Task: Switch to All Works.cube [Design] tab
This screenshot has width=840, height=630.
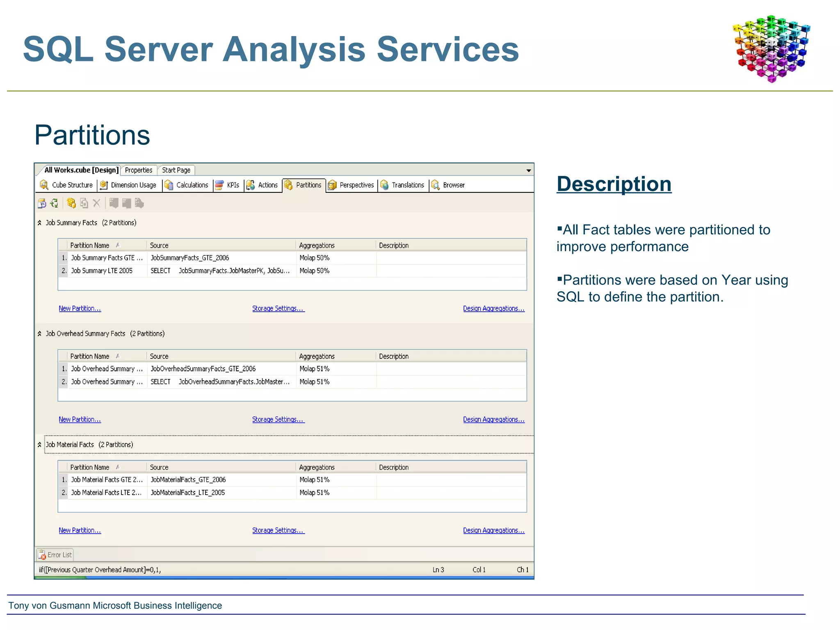Action: pyautogui.click(x=81, y=170)
